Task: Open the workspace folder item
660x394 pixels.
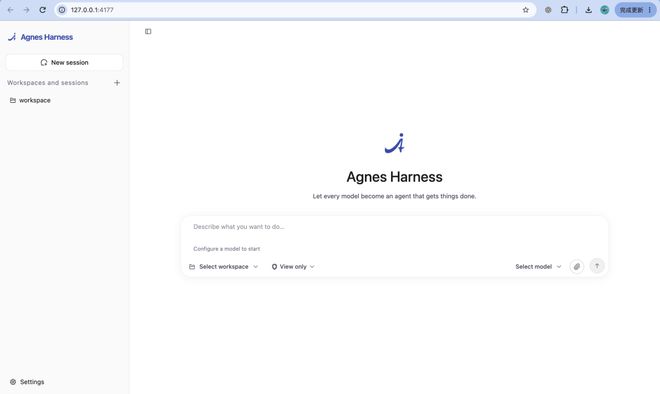Action: click(x=30, y=100)
